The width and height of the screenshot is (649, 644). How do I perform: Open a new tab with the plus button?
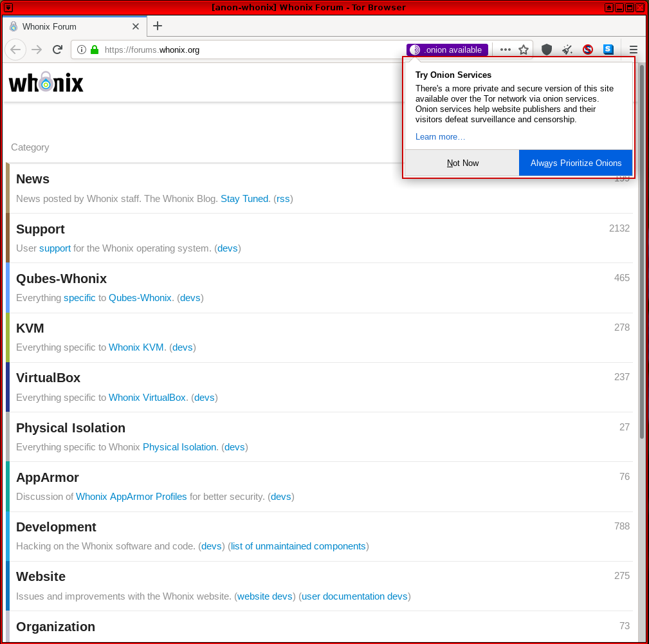tap(158, 26)
